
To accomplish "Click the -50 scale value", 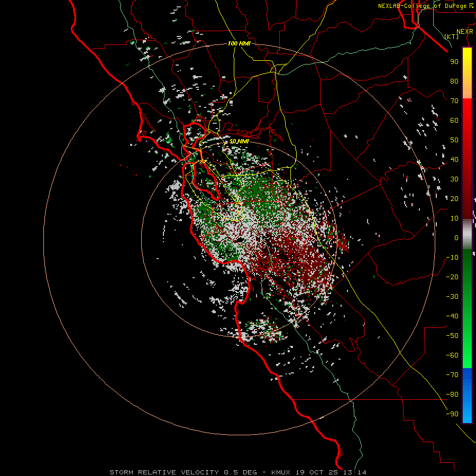I will 452,336.
